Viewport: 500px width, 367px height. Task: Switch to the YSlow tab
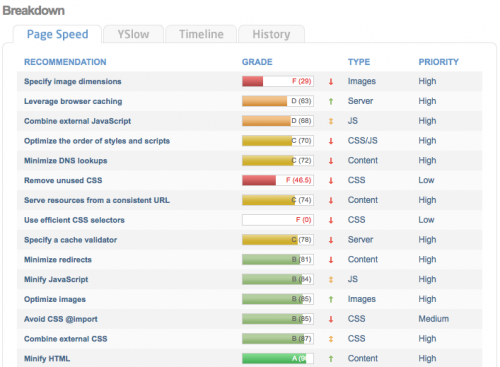133,34
